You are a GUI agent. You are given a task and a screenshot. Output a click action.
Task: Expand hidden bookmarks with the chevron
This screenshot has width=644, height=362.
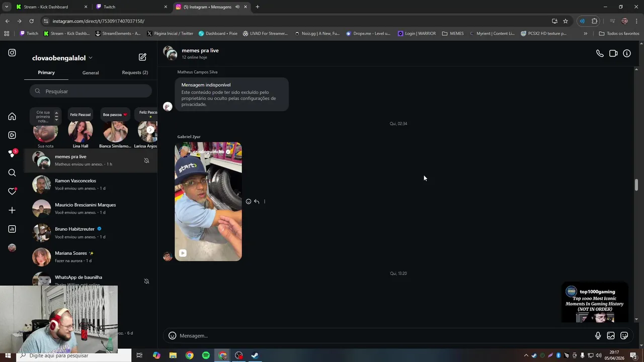tap(585, 34)
